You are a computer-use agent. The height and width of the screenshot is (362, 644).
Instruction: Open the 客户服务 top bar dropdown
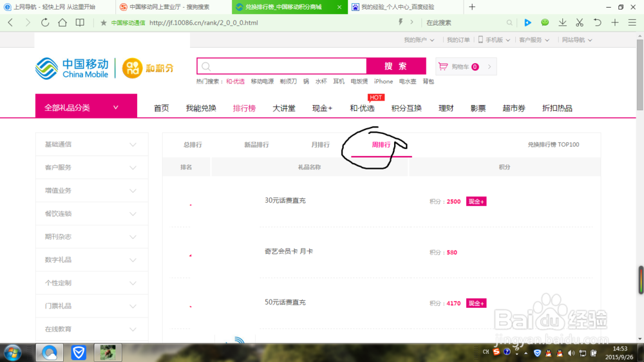click(x=534, y=40)
